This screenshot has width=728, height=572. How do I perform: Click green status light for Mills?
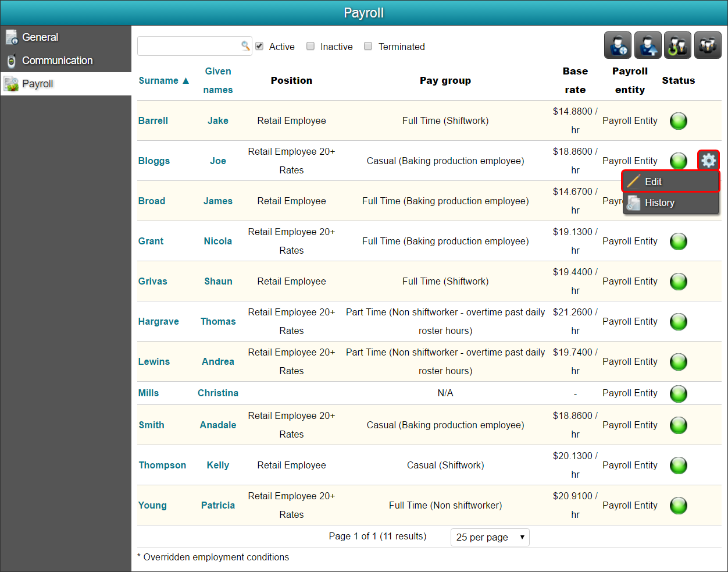point(679,394)
